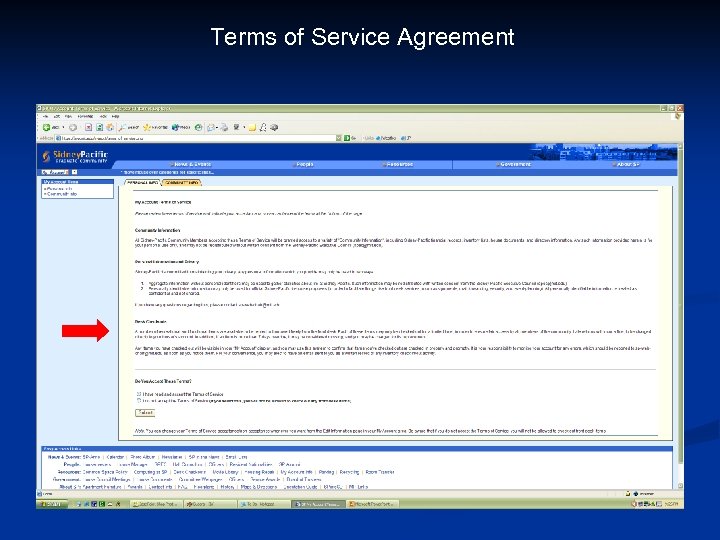Select do not accept Terms radio
The image size is (720, 540).
138,400
